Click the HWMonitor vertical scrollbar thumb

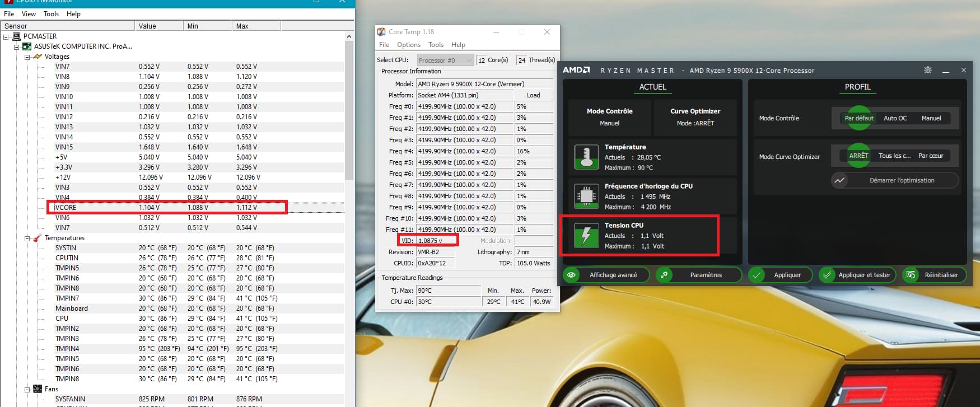[349, 110]
